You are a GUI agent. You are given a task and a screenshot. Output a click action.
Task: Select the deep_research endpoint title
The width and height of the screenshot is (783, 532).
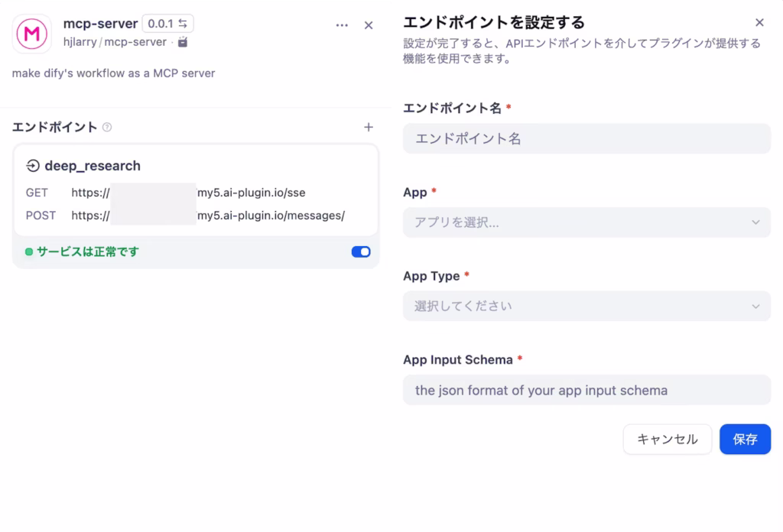coord(93,166)
